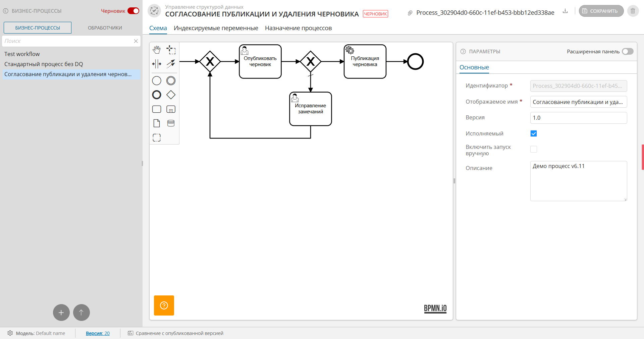The height and width of the screenshot is (339, 644).
Task: Create an intermediate event from palette
Action: tap(171, 81)
